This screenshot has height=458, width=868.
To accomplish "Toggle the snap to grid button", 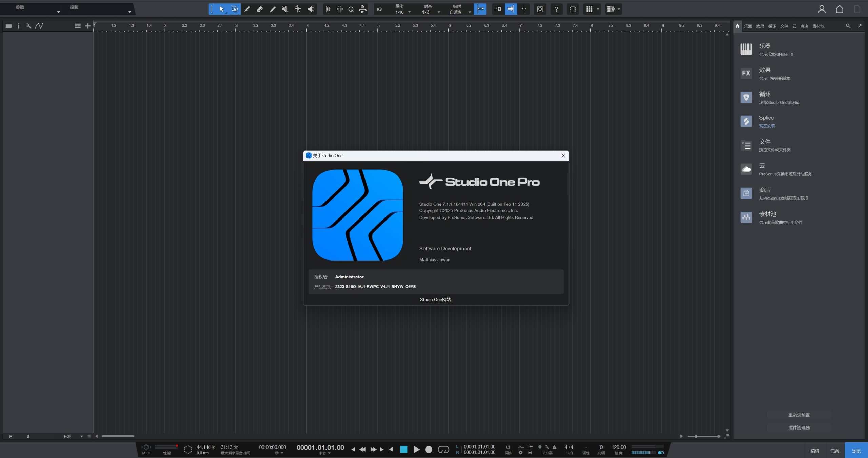I will click(480, 9).
